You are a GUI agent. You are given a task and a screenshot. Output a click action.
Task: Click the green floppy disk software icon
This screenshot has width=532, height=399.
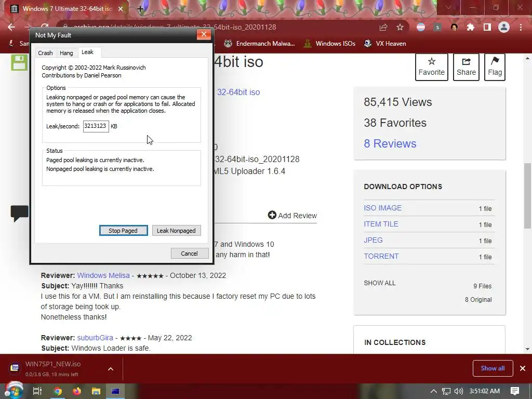[x=19, y=63]
